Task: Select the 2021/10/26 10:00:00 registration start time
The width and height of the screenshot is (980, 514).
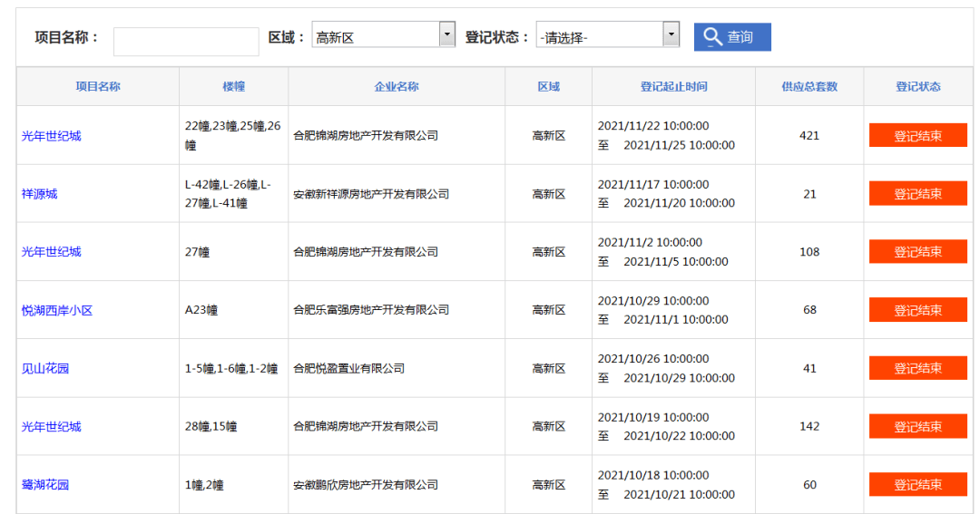Action: (653, 358)
